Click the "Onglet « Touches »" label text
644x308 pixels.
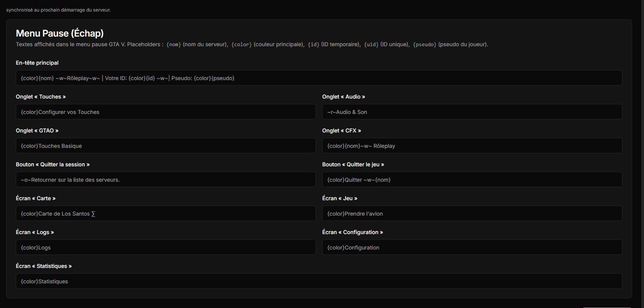tap(41, 97)
